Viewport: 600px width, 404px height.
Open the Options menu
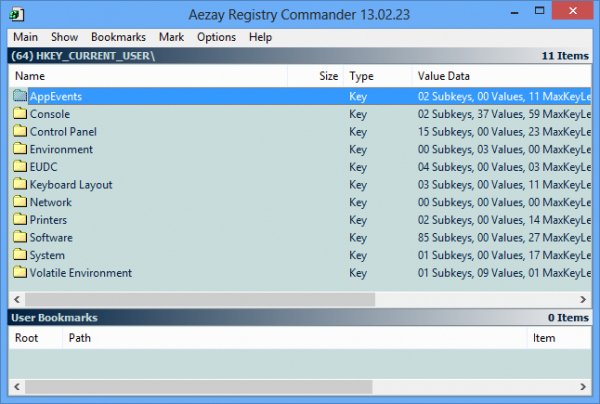pyautogui.click(x=216, y=37)
